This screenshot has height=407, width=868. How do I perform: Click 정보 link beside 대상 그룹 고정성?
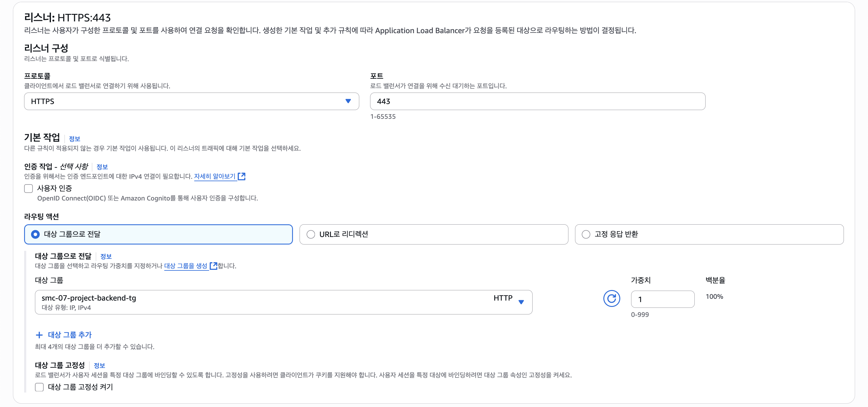coord(99,366)
